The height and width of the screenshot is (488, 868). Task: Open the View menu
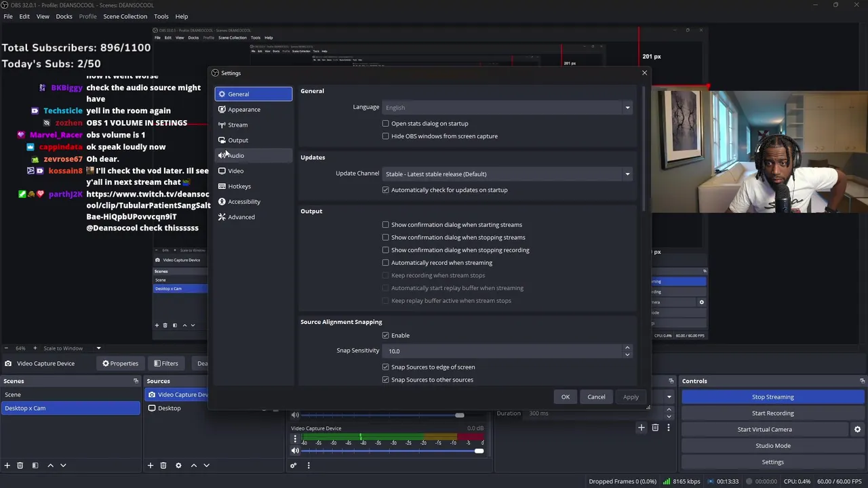pyautogui.click(x=43, y=16)
